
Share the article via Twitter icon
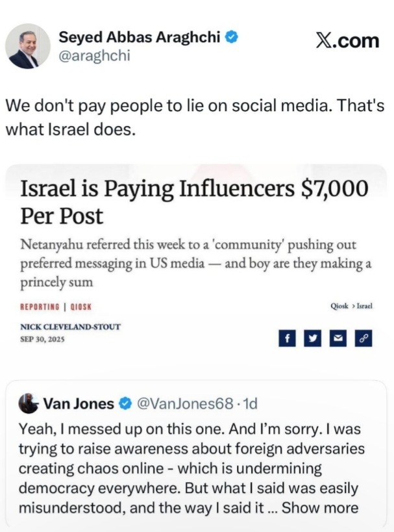click(312, 338)
